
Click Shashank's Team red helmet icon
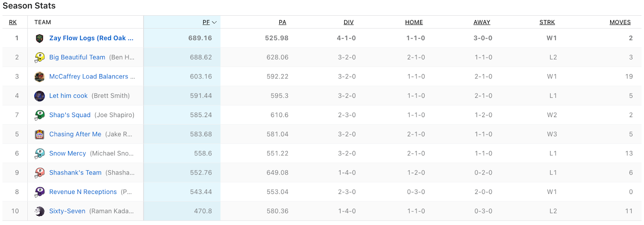pos(39,173)
